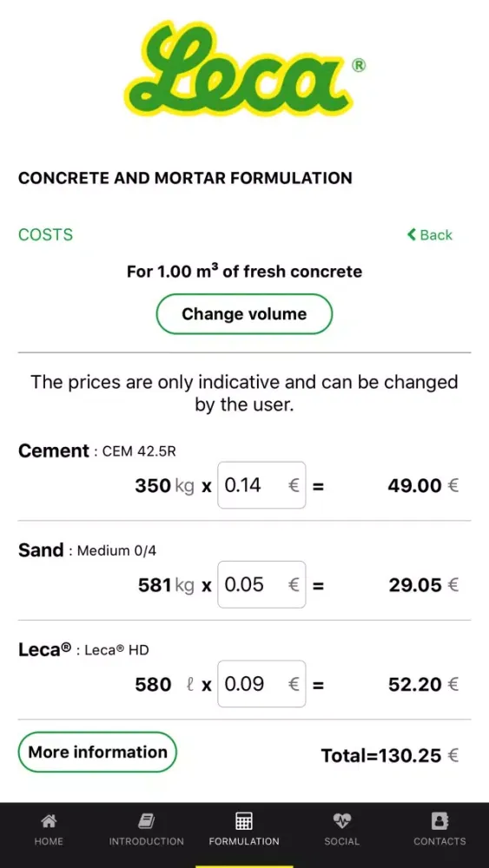Switch to the CONTACTS tab label

[x=439, y=841]
